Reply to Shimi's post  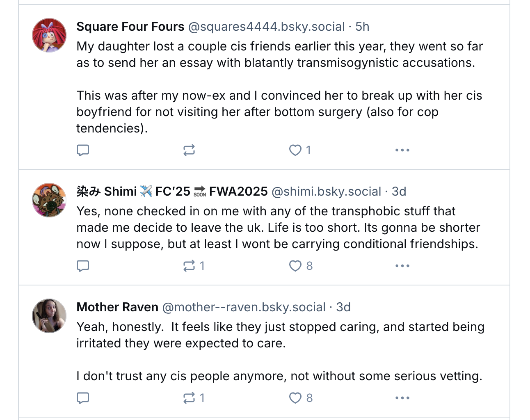click(x=83, y=266)
